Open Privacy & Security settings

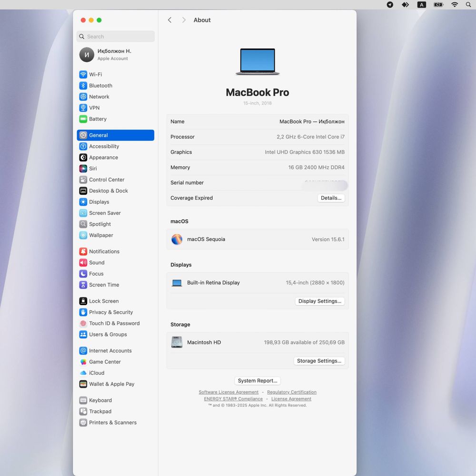coord(115,312)
